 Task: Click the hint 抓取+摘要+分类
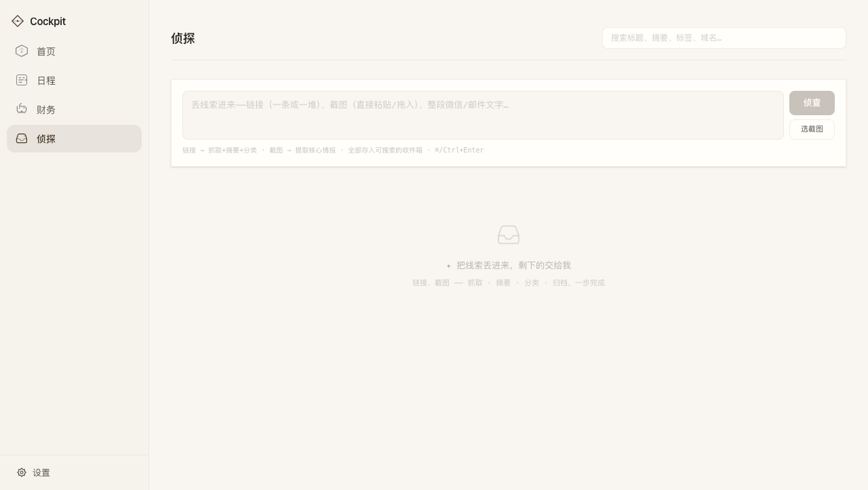(x=233, y=150)
